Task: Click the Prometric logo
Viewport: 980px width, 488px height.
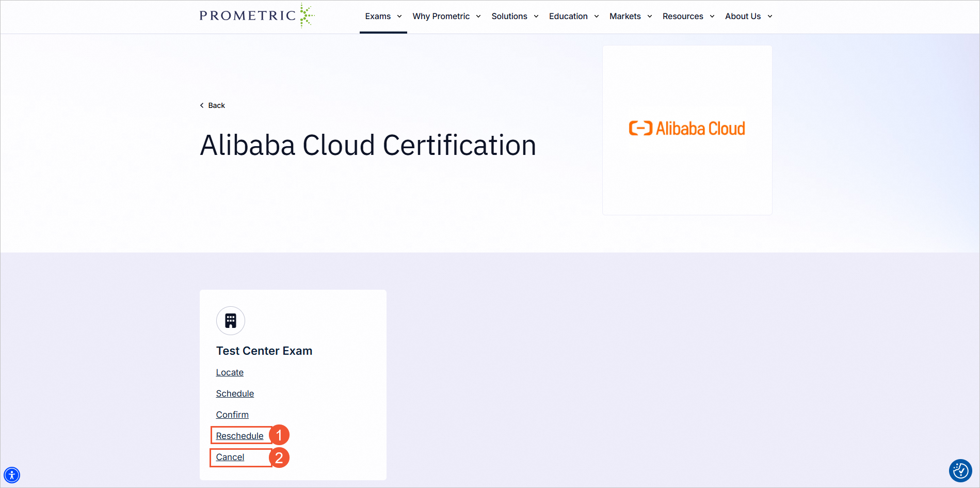Action: [x=257, y=15]
